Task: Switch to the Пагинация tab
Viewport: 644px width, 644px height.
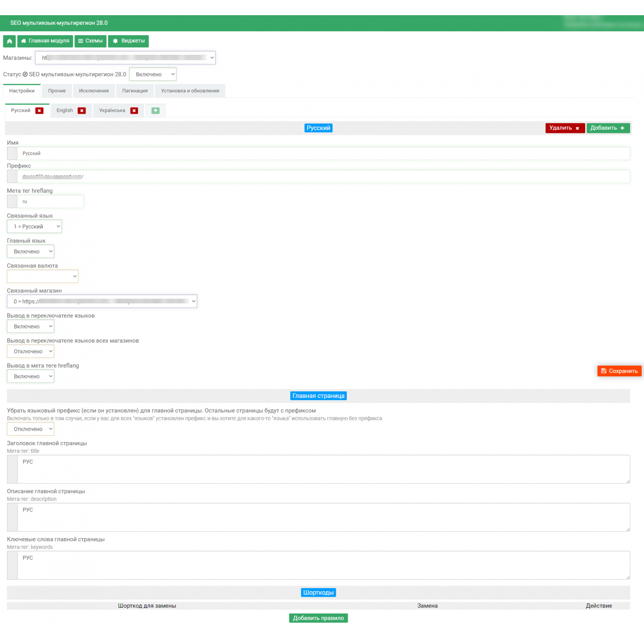Action: (135, 91)
